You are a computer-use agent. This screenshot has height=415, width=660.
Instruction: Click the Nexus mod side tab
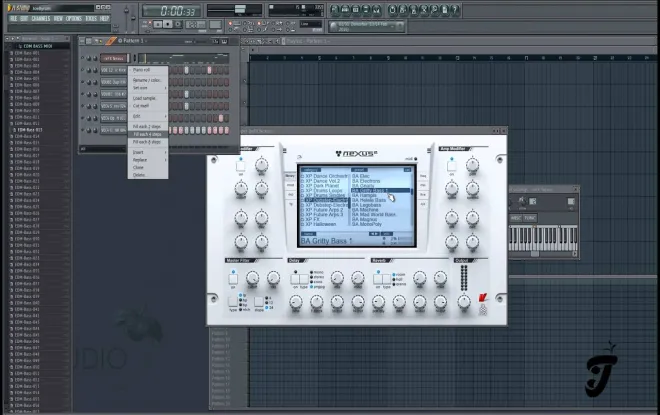click(x=290, y=185)
